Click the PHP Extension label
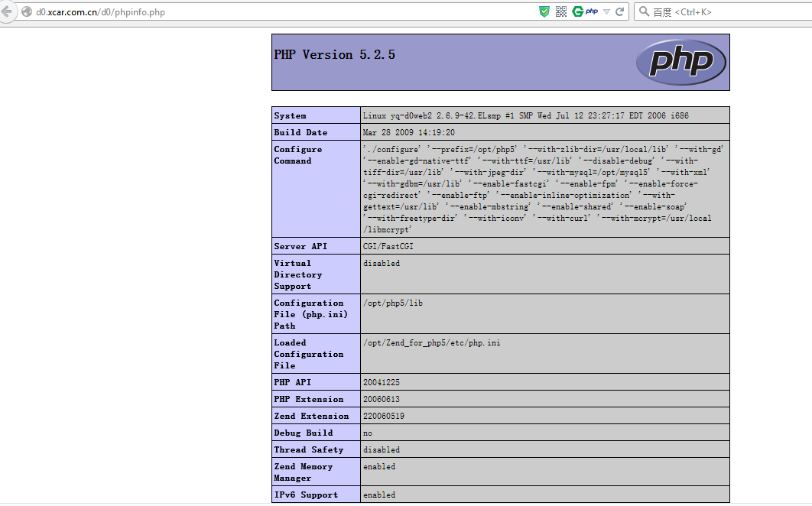Image resolution: width=812 pixels, height=506 pixels. 309,399
